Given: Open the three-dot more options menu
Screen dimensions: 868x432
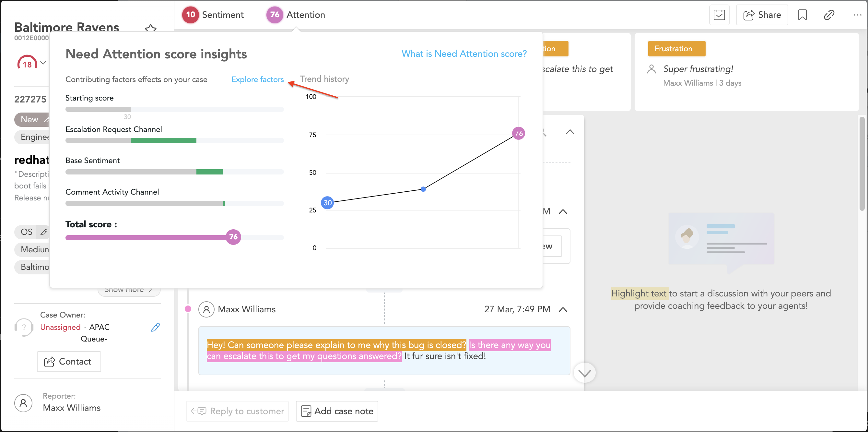Looking at the screenshot, I should [857, 15].
